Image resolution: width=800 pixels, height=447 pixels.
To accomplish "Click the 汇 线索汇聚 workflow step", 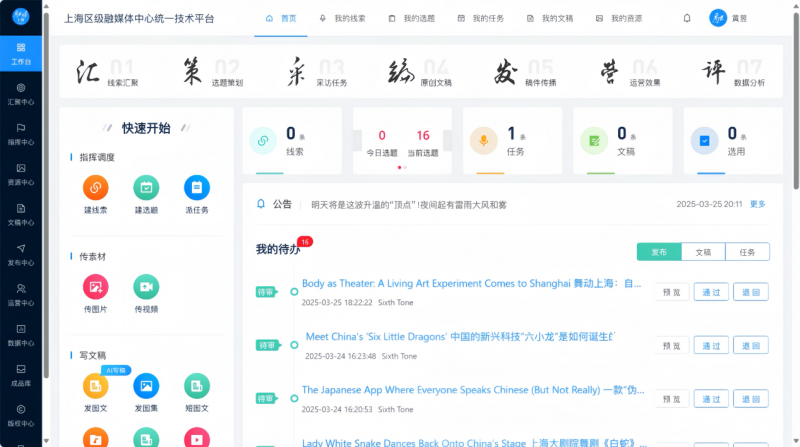I will (107, 72).
